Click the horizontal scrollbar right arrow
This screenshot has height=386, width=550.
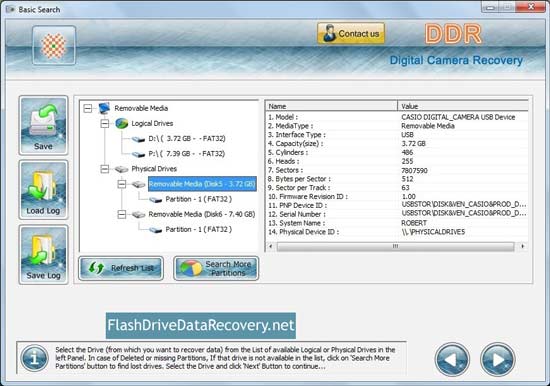(523, 246)
